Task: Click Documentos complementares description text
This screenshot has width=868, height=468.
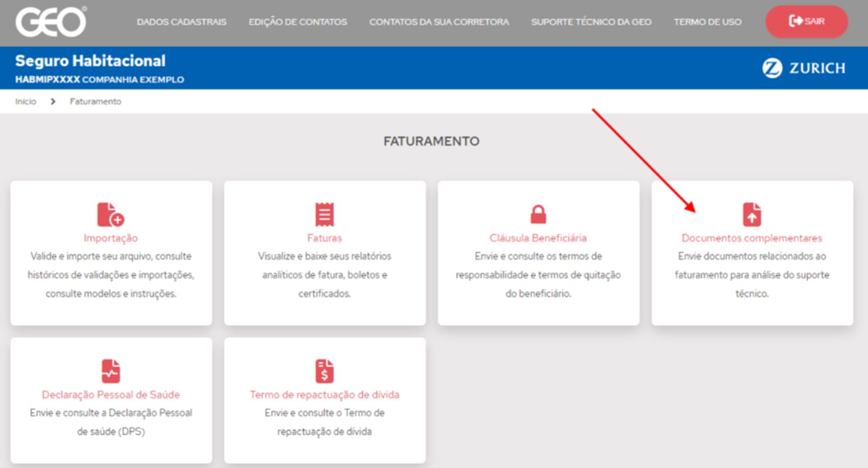Action: point(752,275)
